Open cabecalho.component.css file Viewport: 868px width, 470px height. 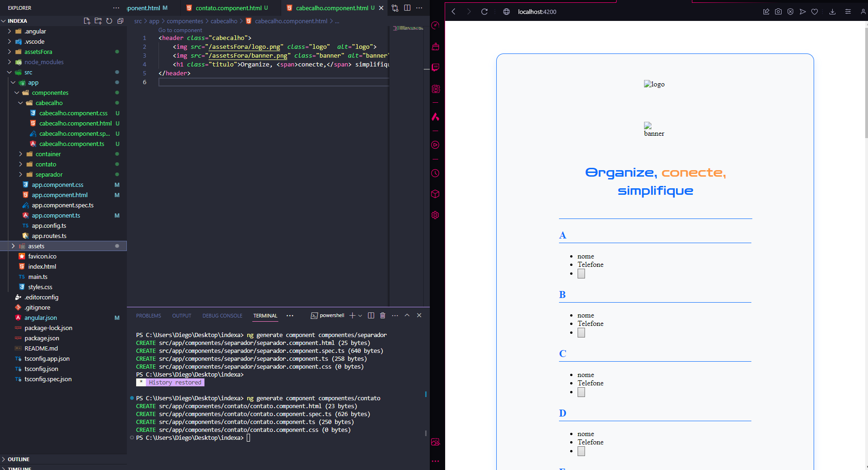tap(73, 113)
